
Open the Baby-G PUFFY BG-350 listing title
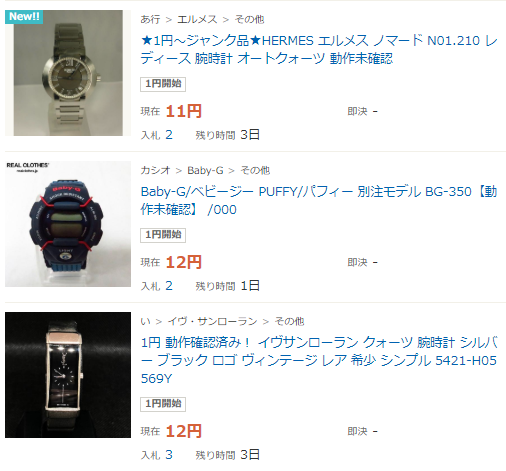click(x=319, y=200)
